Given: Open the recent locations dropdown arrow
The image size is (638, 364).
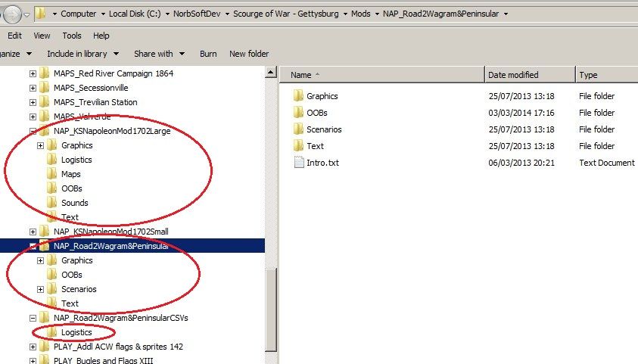Looking at the screenshot, I should click(26, 14).
